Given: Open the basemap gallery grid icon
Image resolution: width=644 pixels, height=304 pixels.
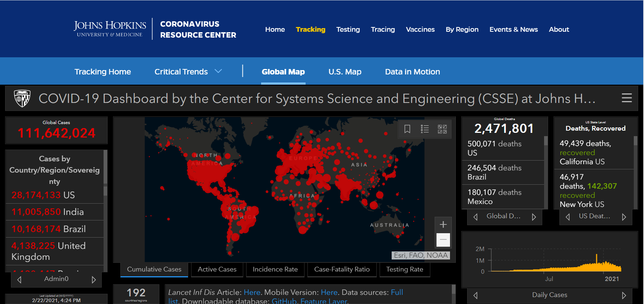Looking at the screenshot, I should (x=442, y=129).
